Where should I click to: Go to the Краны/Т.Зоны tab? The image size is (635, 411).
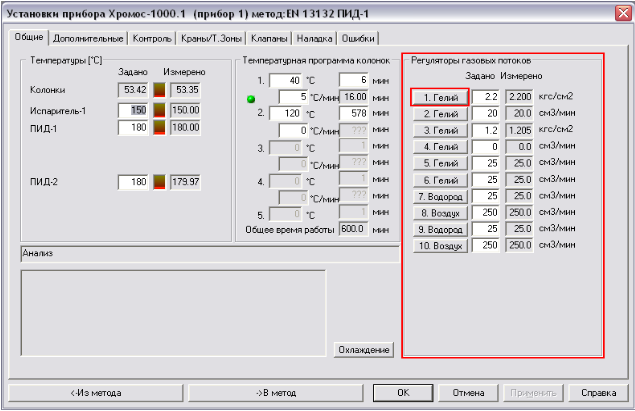tap(208, 39)
